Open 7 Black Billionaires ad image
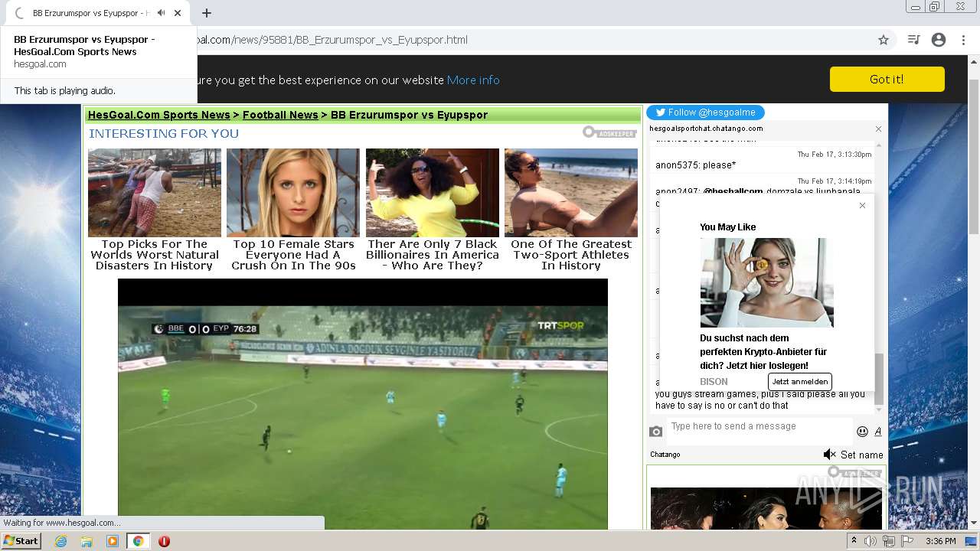Viewport: 980px width, 551px height. click(x=433, y=193)
